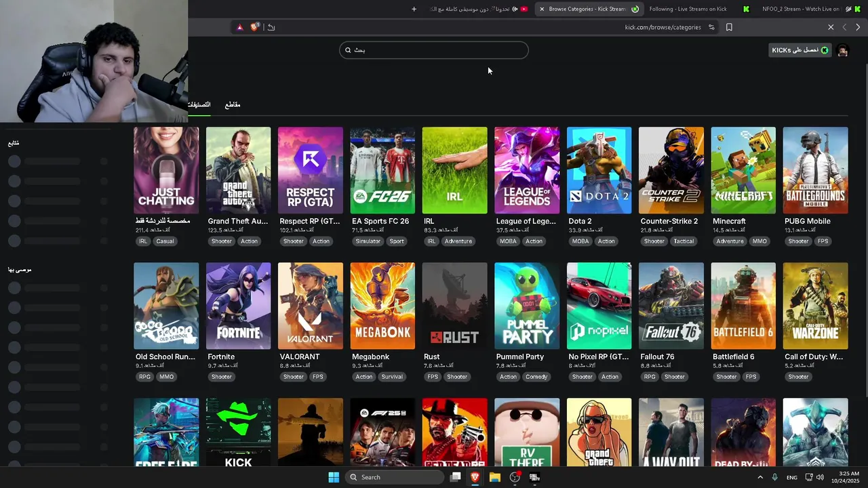Open the Minecraft category thumbnail
Screen dimensions: 868x488
coord(743,170)
